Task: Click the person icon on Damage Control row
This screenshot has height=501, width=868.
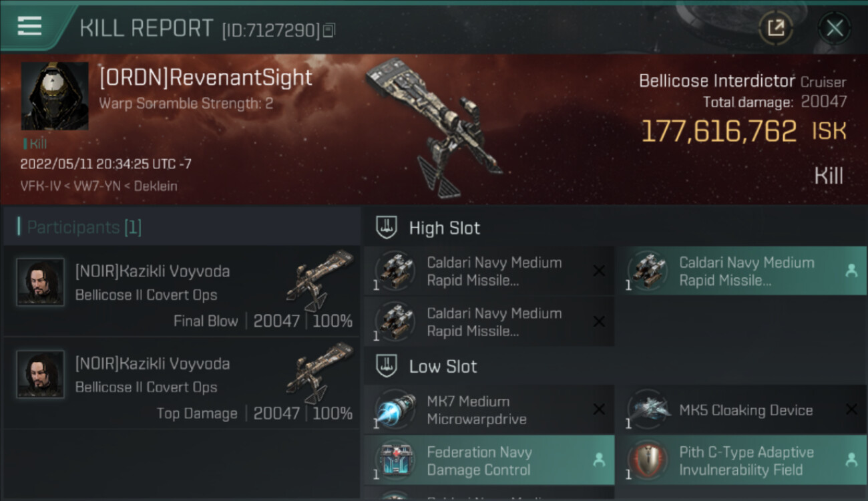Action: (x=599, y=460)
